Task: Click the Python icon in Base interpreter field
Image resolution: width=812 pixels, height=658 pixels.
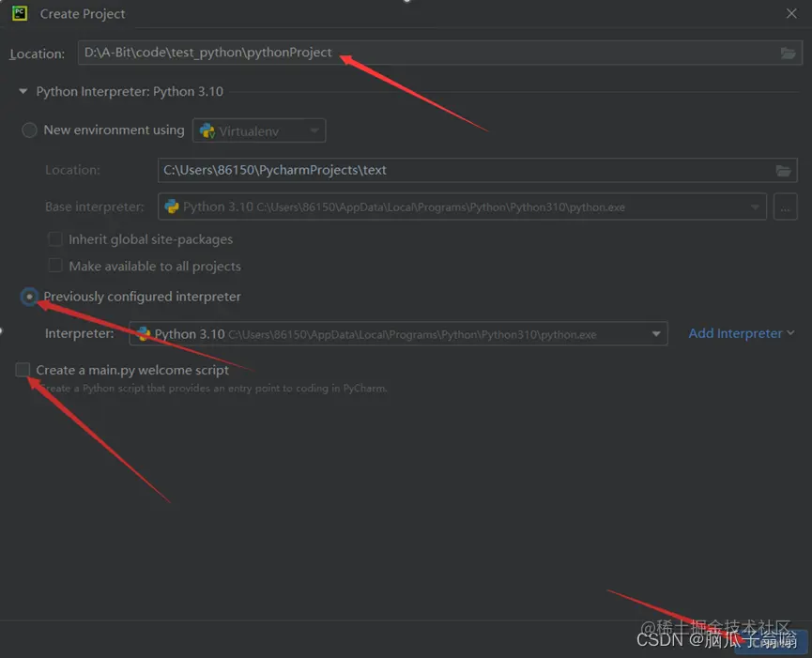Action: click(x=172, y=207)
